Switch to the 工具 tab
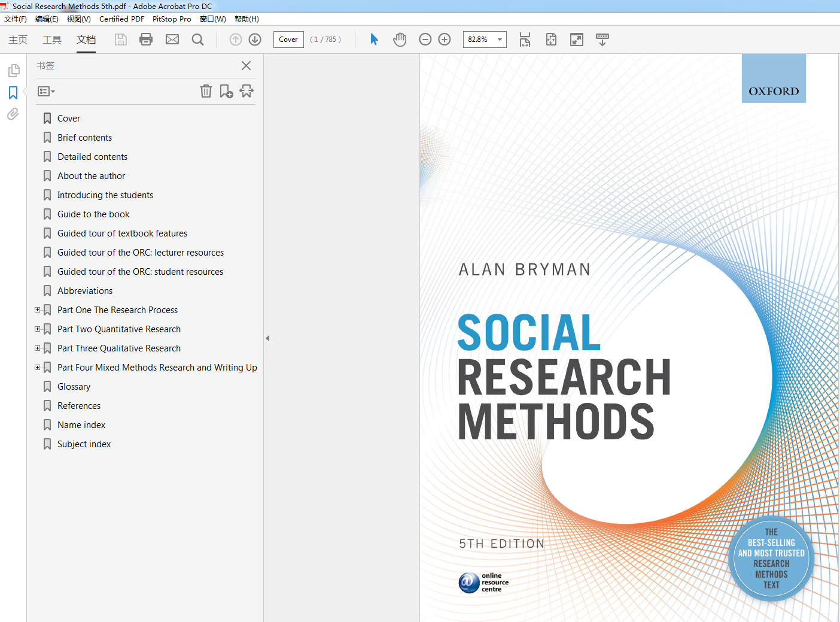The height and width of the screenshot is (622, 840). pyautogui.click(x=52, y=40)
